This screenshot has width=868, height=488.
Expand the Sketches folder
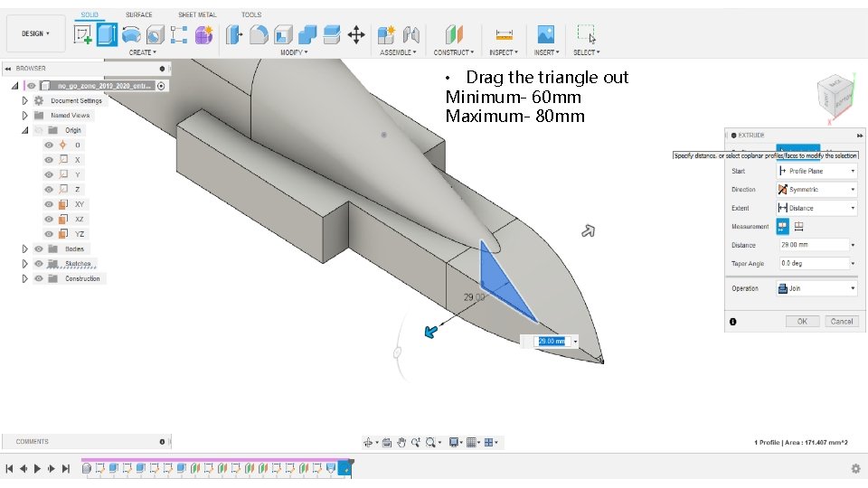tap(24, 264)
